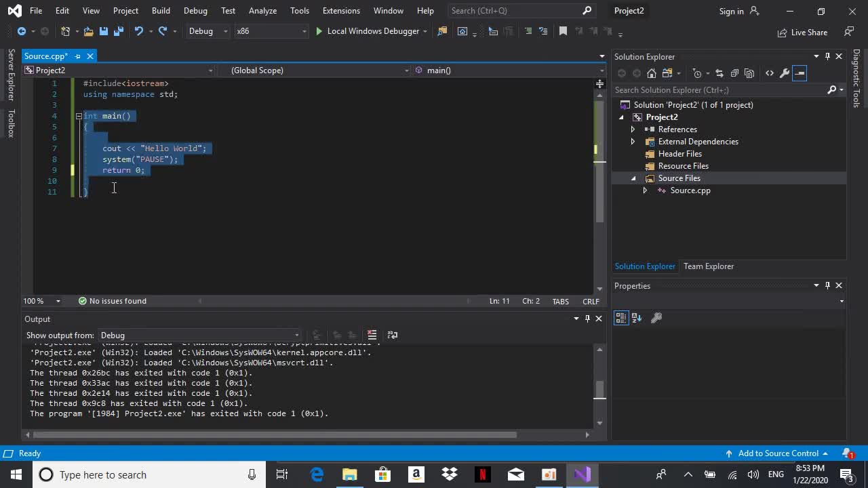
Task: Switch views icon in Solution Explorer
Action: [x=667, y=73]
